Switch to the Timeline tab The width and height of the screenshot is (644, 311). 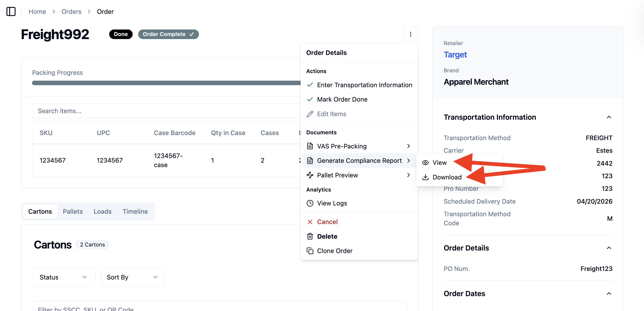(135, 211)
